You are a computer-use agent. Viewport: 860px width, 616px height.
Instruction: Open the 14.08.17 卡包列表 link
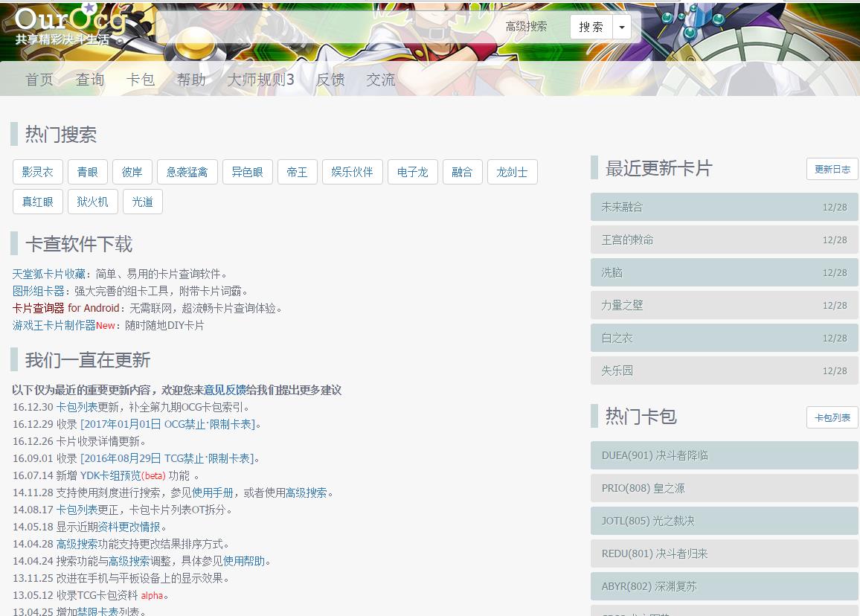[x=77, y=510]
